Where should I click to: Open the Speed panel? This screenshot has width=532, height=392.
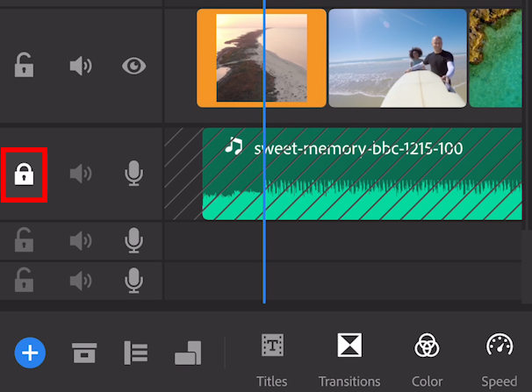click(500, 360)
